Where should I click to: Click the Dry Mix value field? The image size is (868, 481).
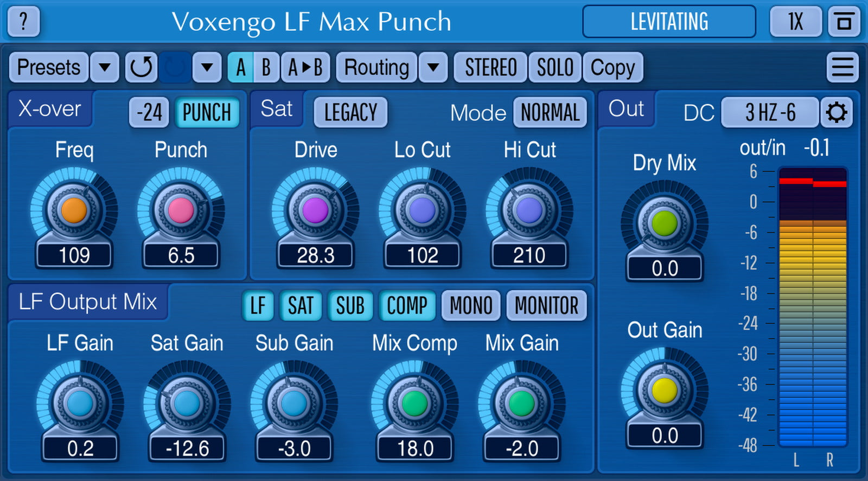pyautogui.click(x=665, y=268)
